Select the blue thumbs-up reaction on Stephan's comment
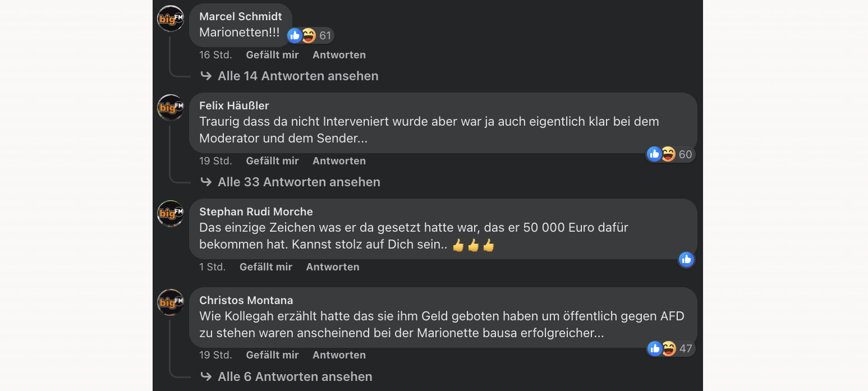 (x=686, y=259)
